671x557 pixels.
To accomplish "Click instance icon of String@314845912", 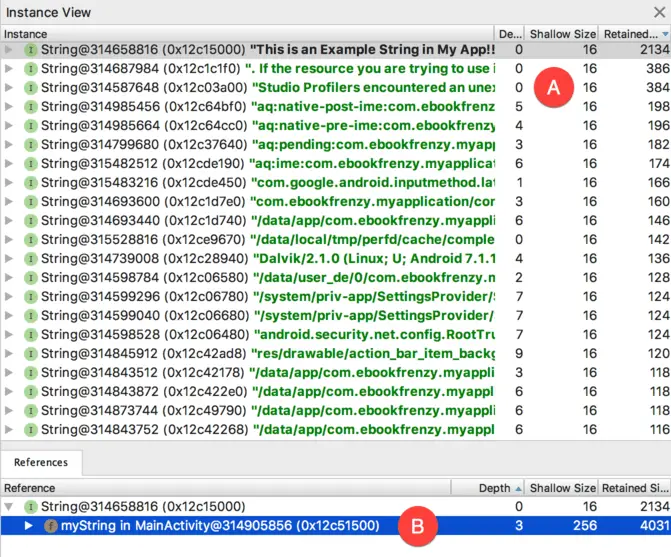I will [30, 354].
